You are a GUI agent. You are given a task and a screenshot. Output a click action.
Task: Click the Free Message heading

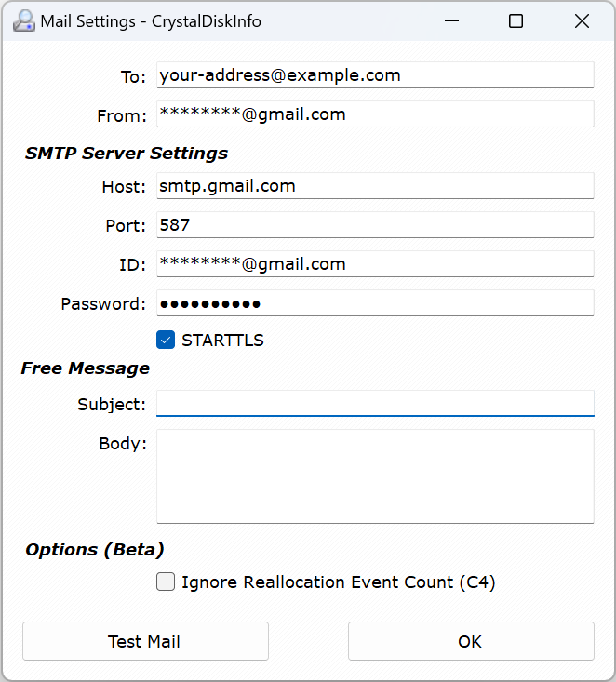pos(86,368)
